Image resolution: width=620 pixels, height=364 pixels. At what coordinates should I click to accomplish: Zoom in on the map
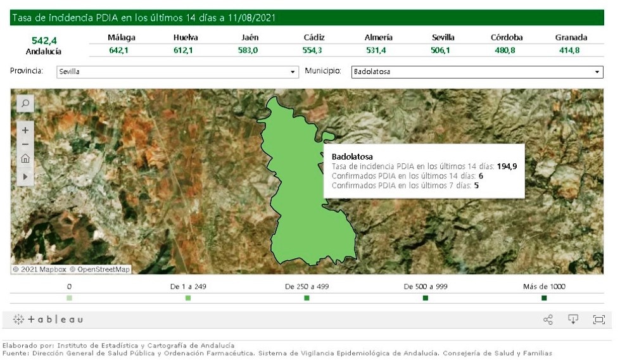25,130
